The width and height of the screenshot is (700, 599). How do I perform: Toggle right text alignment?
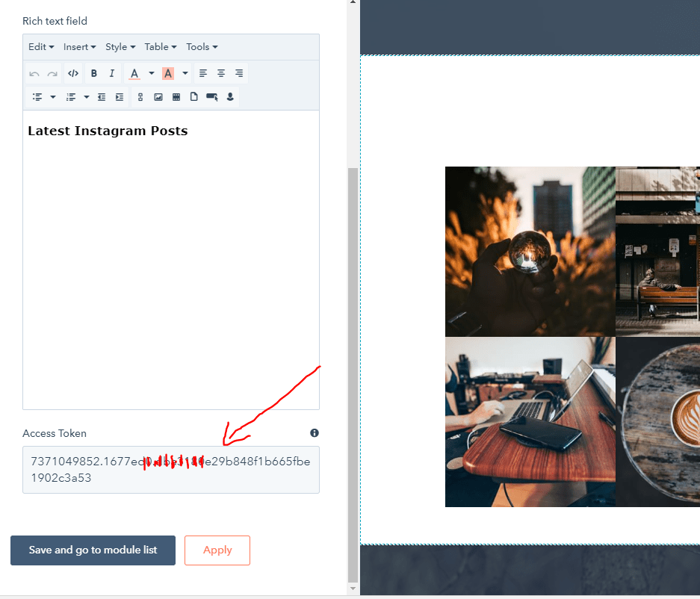click(x=238, y=73)
